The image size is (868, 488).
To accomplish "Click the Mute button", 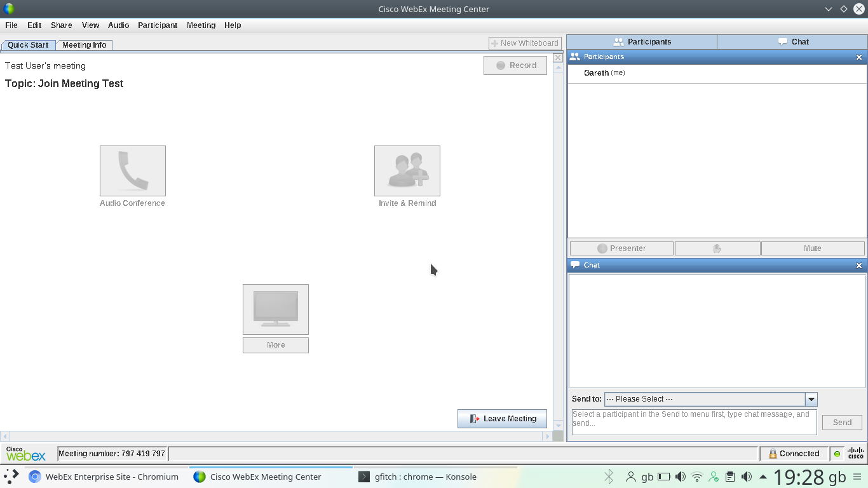I will 813,248.
